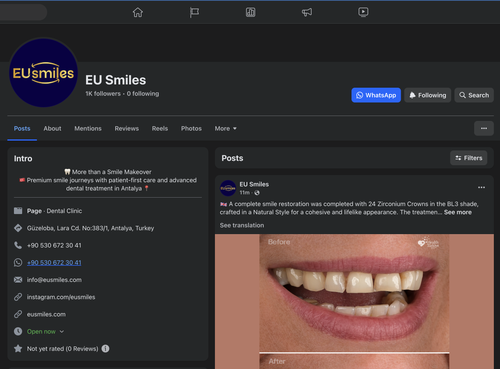Open the posts Filters button
This screenshot has width=500, height=369.
(x=469, y=158)
